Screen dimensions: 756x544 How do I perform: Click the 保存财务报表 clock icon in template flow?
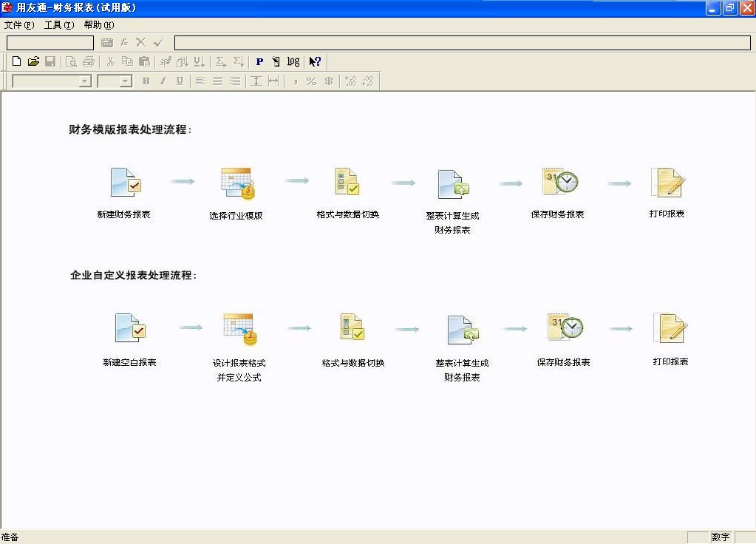pyautogui.click(x=559, y=182)
